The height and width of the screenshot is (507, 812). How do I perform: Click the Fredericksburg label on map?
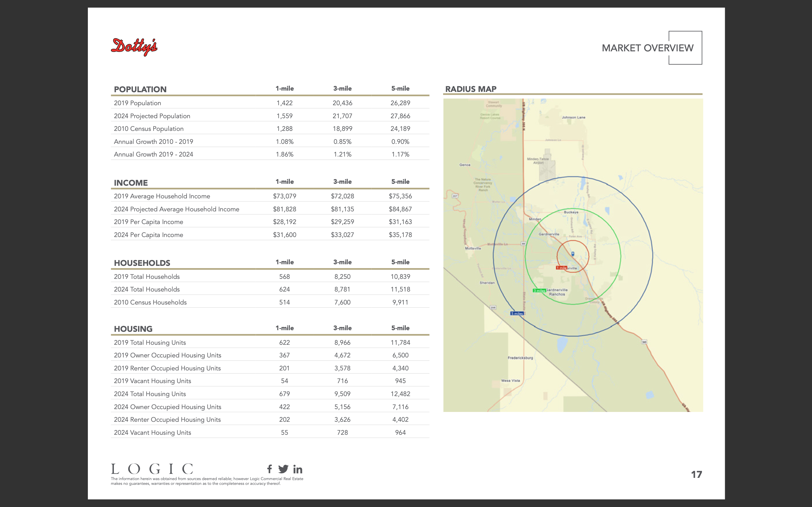pos(520,358)
